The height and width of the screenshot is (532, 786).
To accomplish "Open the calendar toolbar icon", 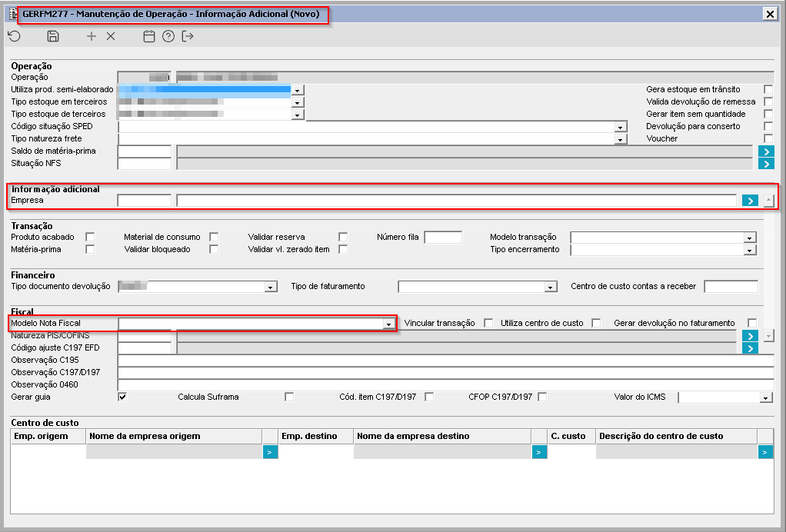I will (149, 36).
